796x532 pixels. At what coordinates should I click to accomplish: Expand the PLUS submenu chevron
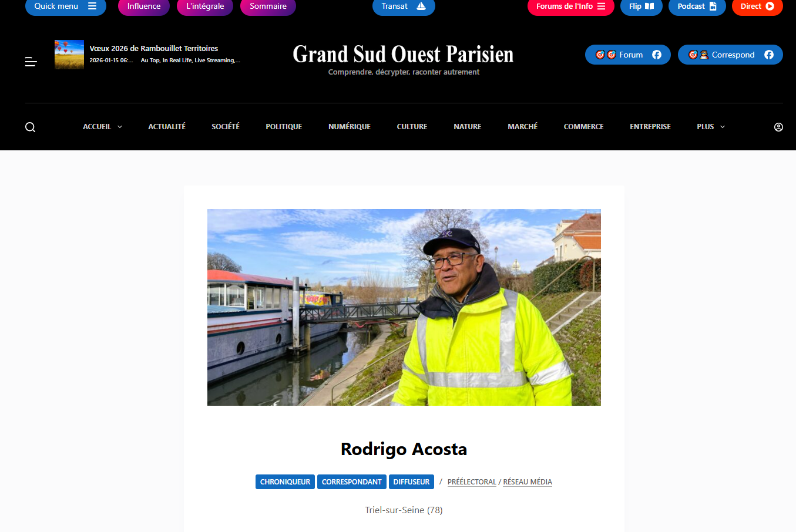click(723, 127)
